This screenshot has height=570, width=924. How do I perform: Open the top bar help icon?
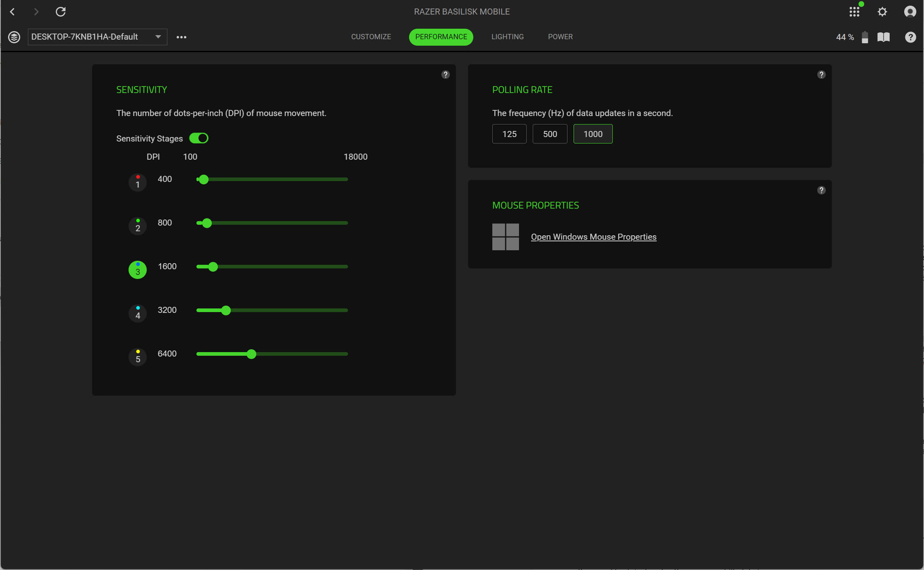[x=910, y=37]
